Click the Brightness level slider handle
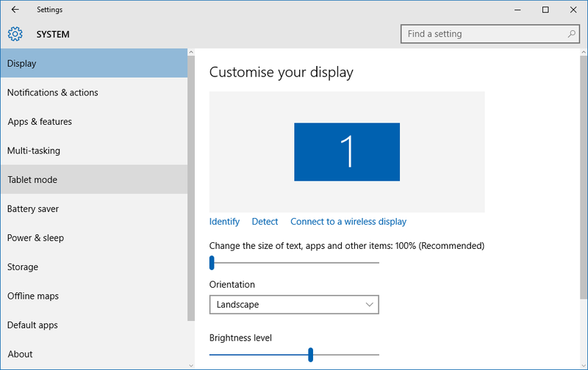 click(310, 355)
